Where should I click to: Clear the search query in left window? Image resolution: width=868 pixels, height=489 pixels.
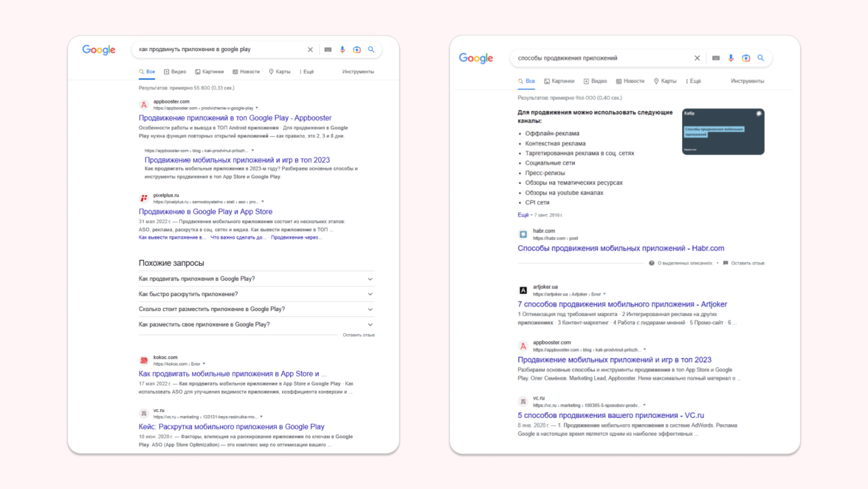tap(310, 49)
